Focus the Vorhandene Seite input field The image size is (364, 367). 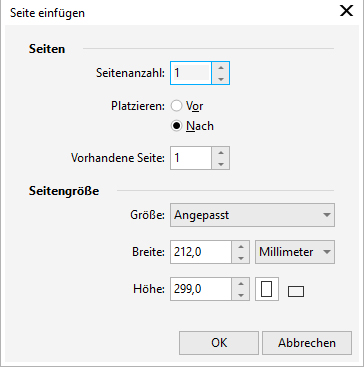click(x=191, y=158)
